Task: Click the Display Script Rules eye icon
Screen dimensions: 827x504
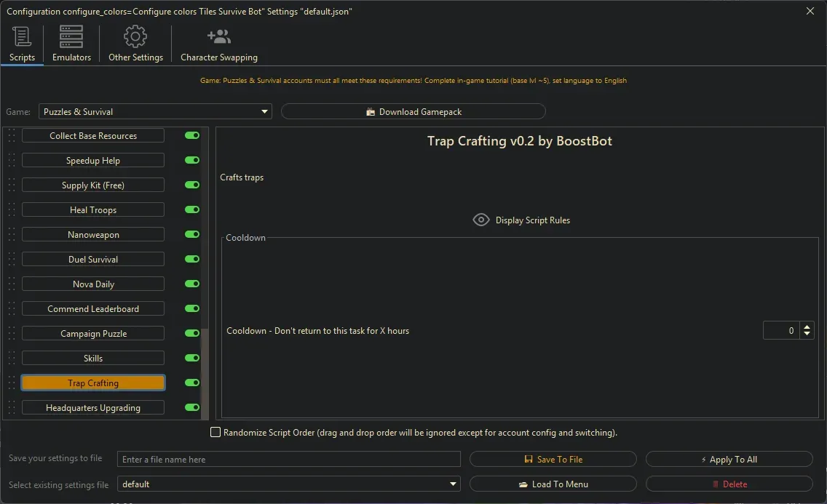Action: point(480,220)
